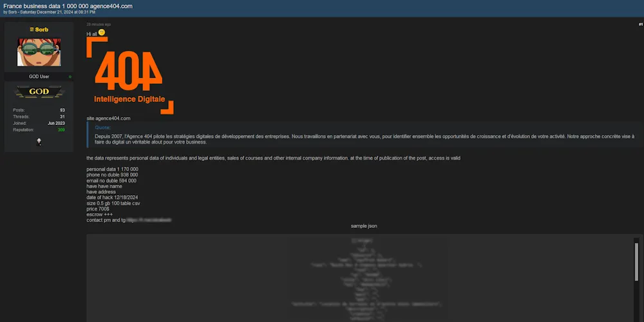Click the thread title 'France business data 1 000 000 agence404.com'
This screenshot has width=644, height=322.
(68, 6)
